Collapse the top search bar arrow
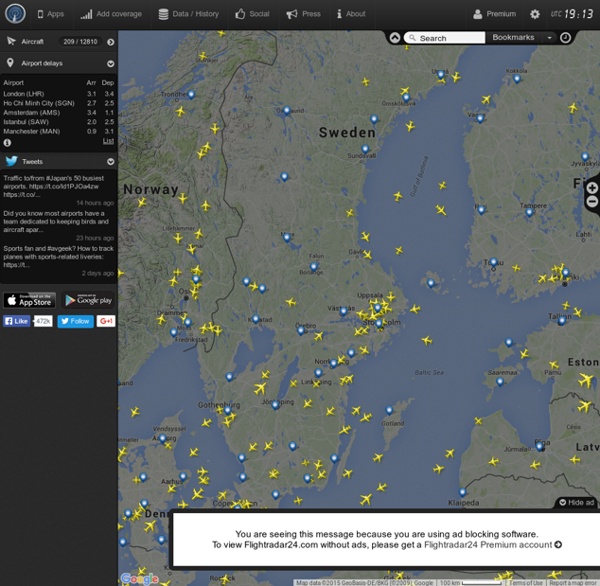Image resolution: width=600 pixels, height=586 pixels. (395, 38)
